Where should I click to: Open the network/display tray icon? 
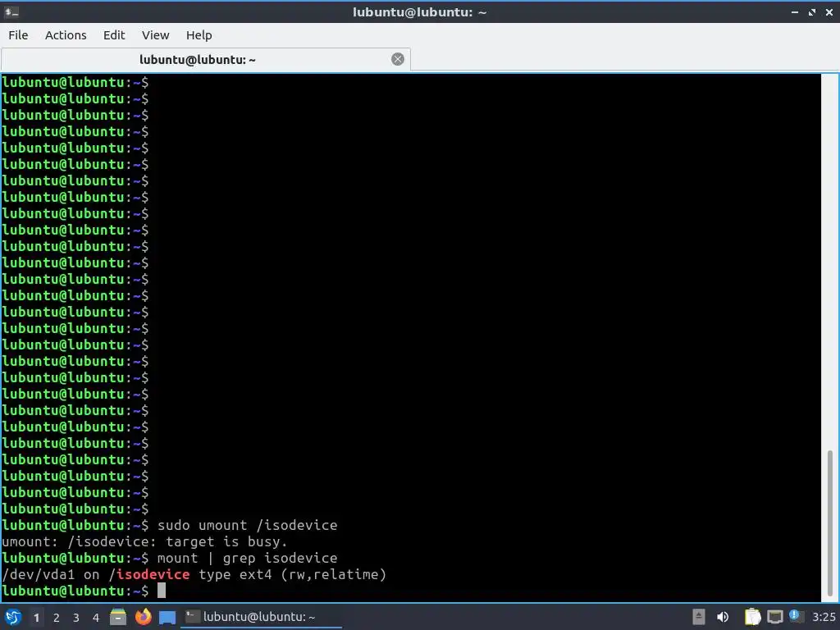[774, 617]
